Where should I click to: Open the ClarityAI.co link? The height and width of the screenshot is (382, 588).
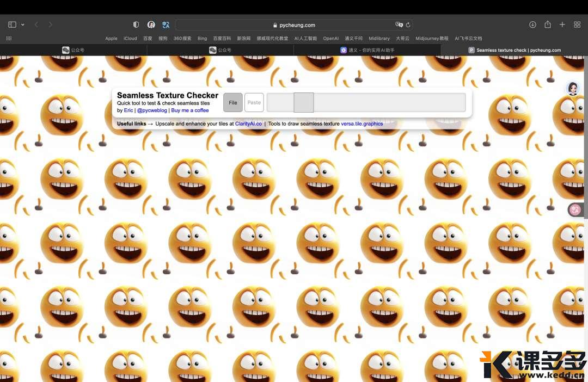coord(248,124)
